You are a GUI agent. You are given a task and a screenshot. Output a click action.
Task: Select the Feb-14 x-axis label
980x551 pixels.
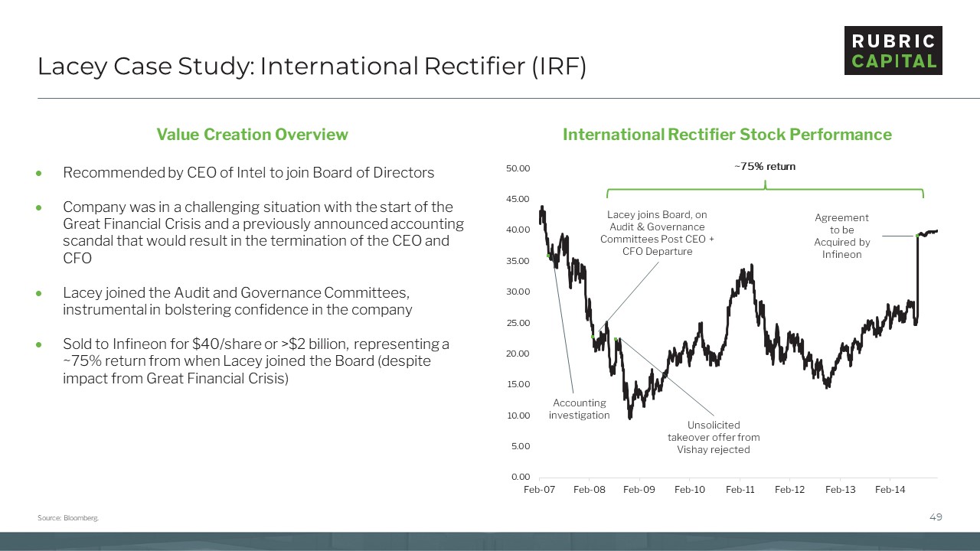click(890, 490)
